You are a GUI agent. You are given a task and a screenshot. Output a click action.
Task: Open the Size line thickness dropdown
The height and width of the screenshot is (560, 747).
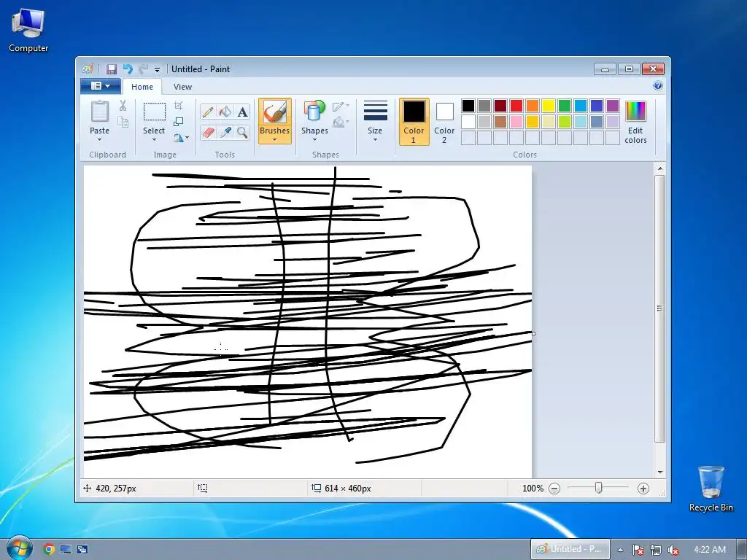(375, 122)
